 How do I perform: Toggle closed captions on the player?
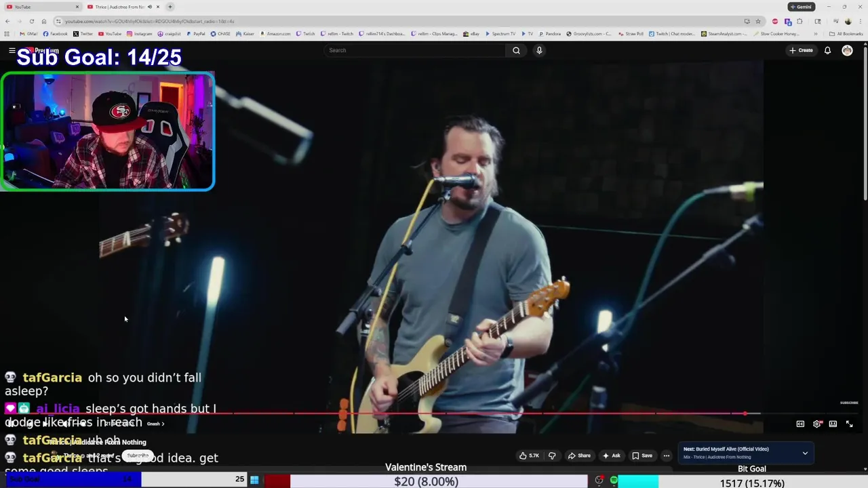pyautogui.click(x=800, y=424)
